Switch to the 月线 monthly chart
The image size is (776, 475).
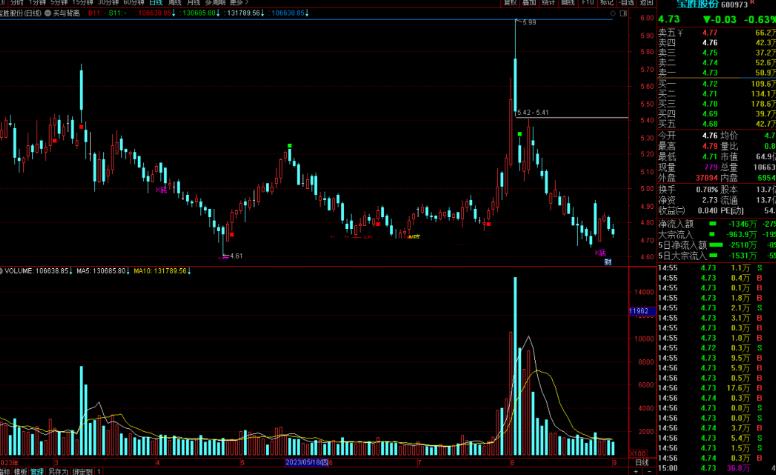(194, 2)
